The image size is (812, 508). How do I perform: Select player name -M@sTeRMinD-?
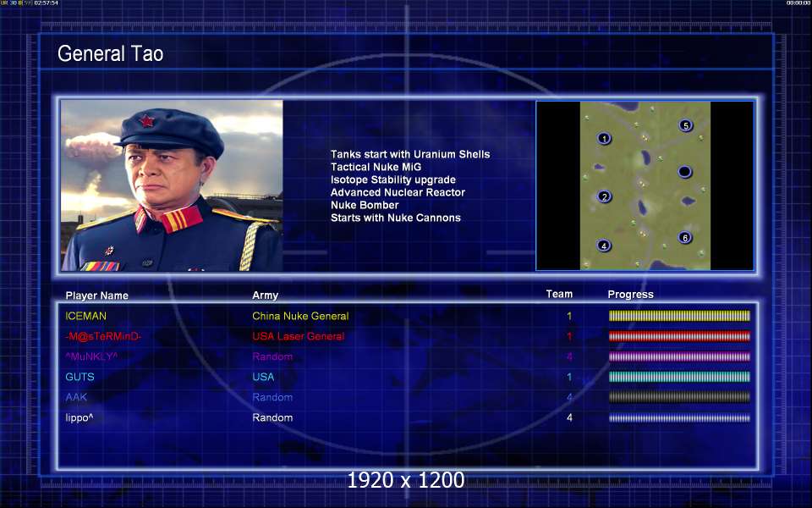pyautogui.click(x=103, y=336)
